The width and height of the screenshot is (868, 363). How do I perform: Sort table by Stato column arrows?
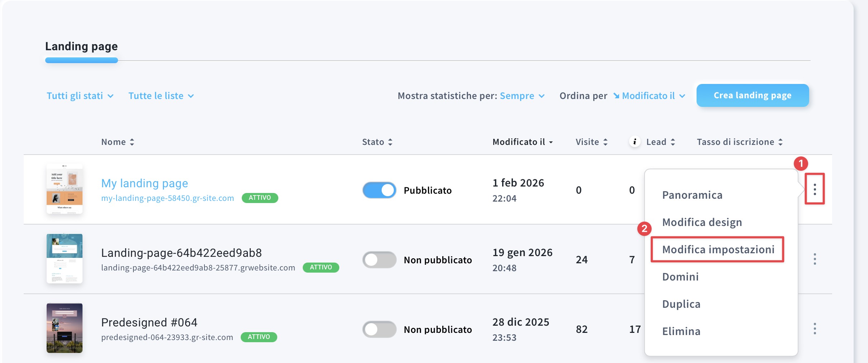390,142
